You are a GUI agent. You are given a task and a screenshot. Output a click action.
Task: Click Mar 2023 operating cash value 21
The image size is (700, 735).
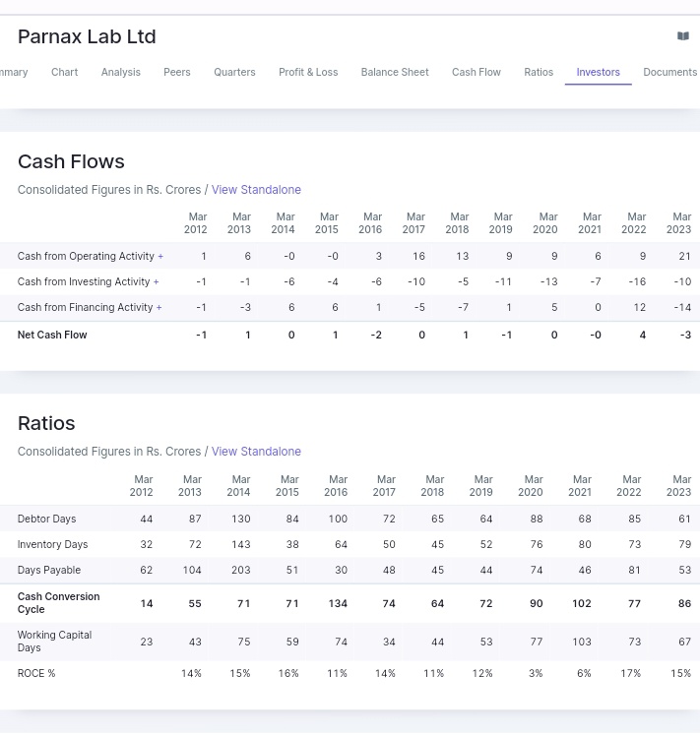[684, 257]
